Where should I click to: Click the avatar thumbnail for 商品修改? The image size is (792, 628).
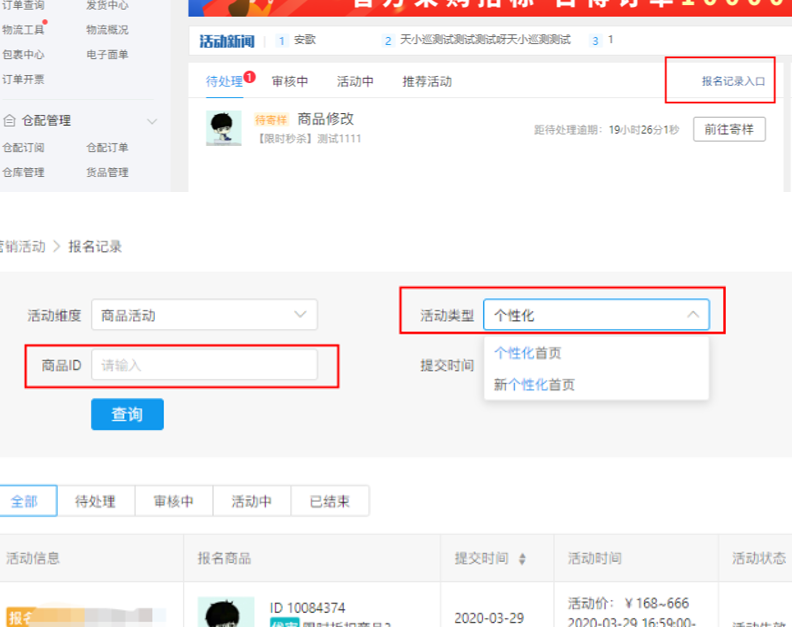tap(223, 128)
